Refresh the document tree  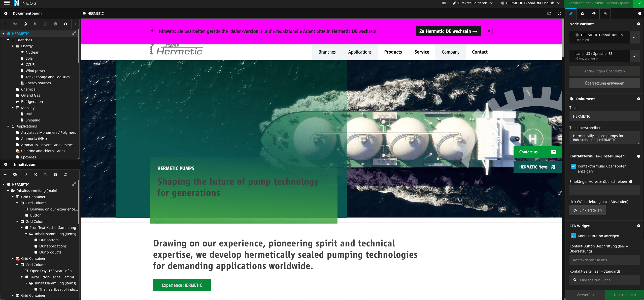tap(65, 24)
